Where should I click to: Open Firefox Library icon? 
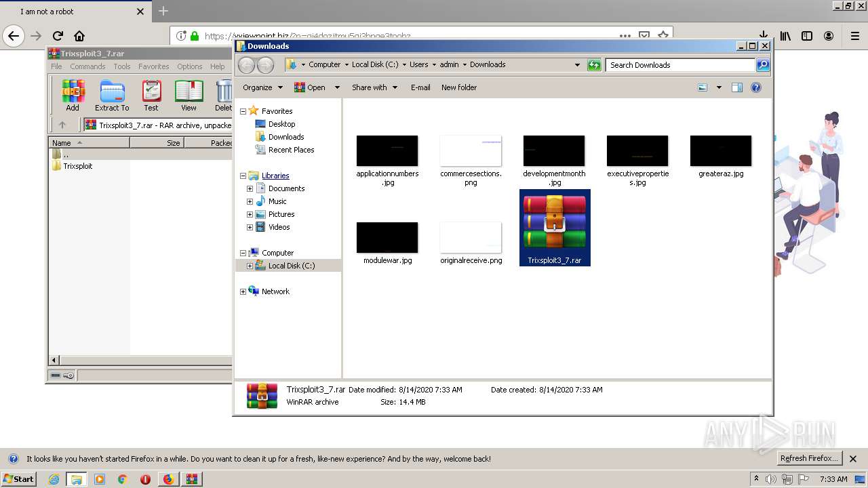click(785, 36)
